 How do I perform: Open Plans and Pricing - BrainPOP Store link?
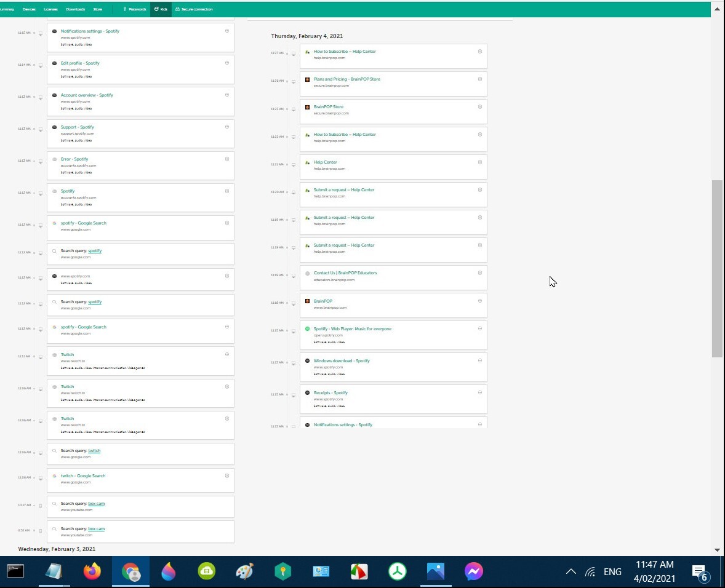point(346,79)
